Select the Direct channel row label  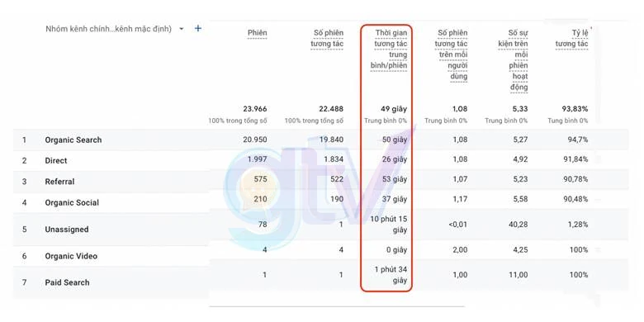(x=56, y=161)
